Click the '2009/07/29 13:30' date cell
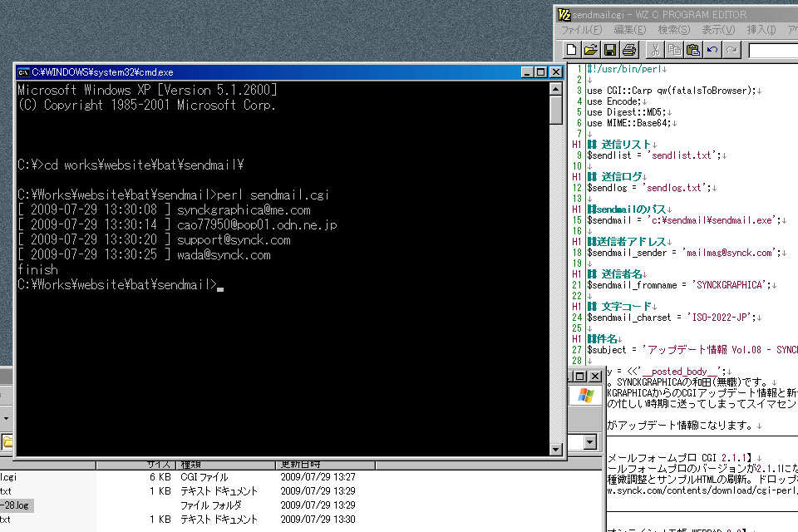 click(x=318, y=520)
